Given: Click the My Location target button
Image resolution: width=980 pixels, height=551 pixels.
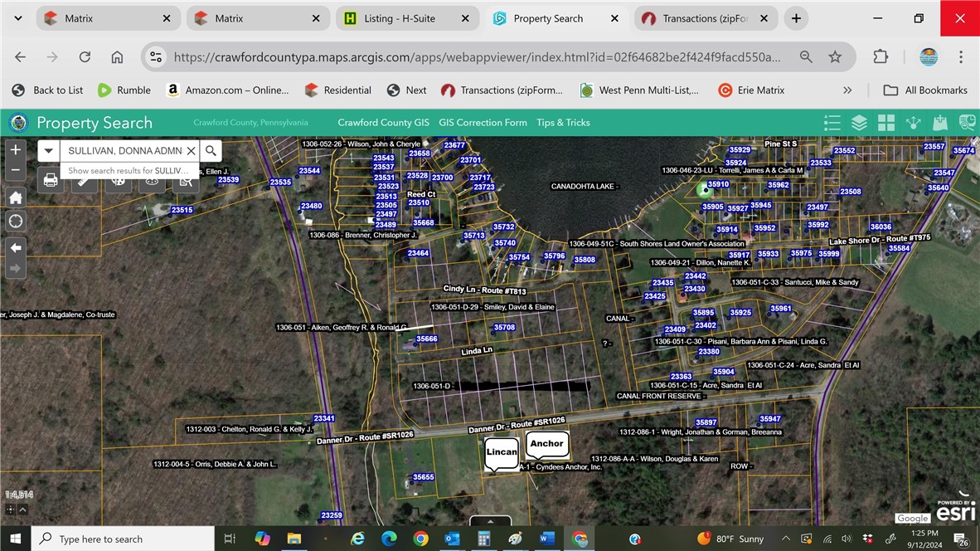Looking at the screenshot, I should click(x=16, y=222).
